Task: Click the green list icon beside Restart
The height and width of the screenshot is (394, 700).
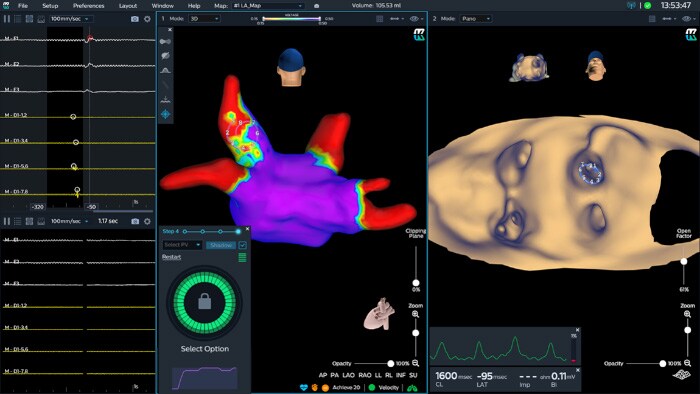Action: (242, 257)
